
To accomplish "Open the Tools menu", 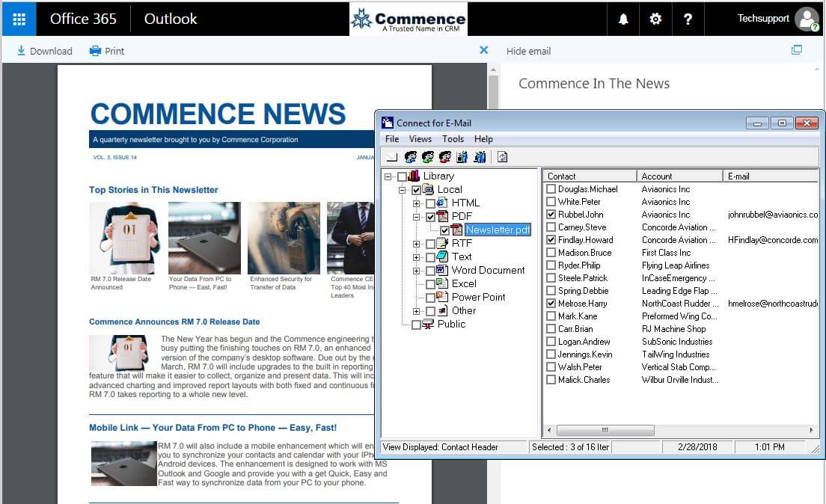I will pyautogui.click(x=453, y=139).
